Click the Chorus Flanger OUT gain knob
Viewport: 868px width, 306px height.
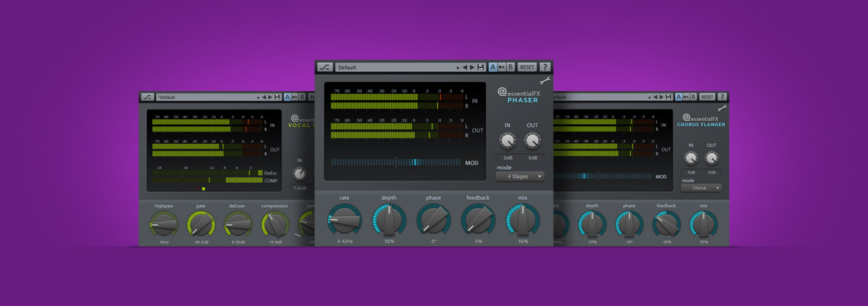711,159
